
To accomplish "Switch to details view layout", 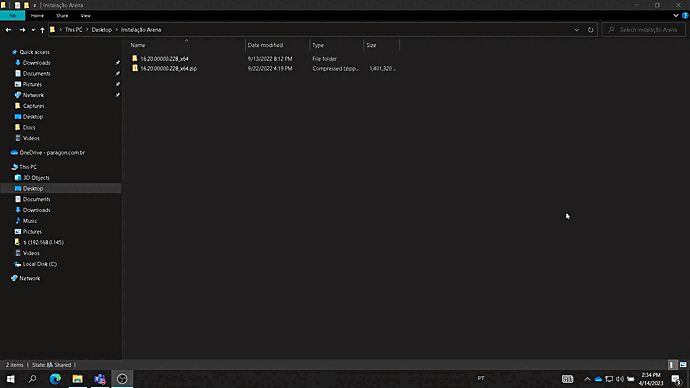I will click(x=672, y=365).
